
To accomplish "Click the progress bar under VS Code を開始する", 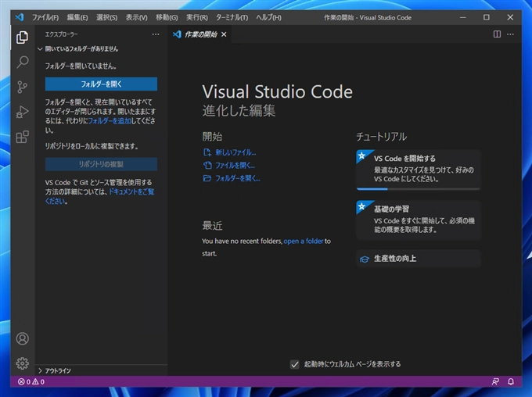I will 418,188.
